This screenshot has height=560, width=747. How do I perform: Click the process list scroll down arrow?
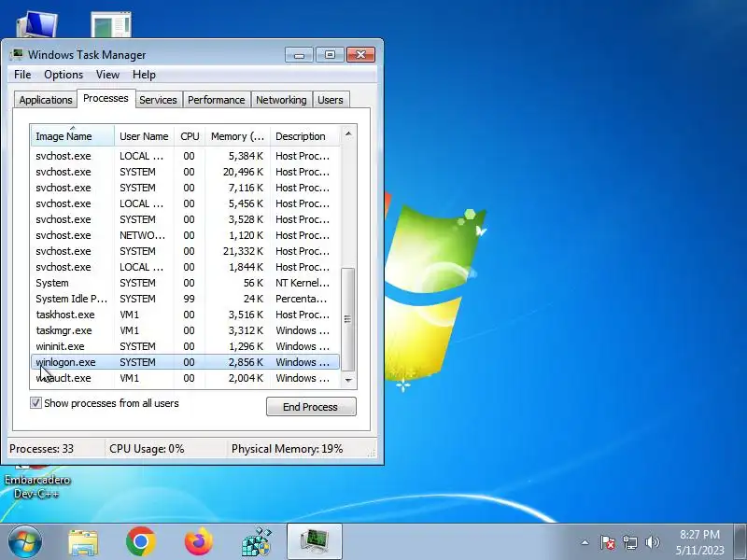click(x=348, y=380)
